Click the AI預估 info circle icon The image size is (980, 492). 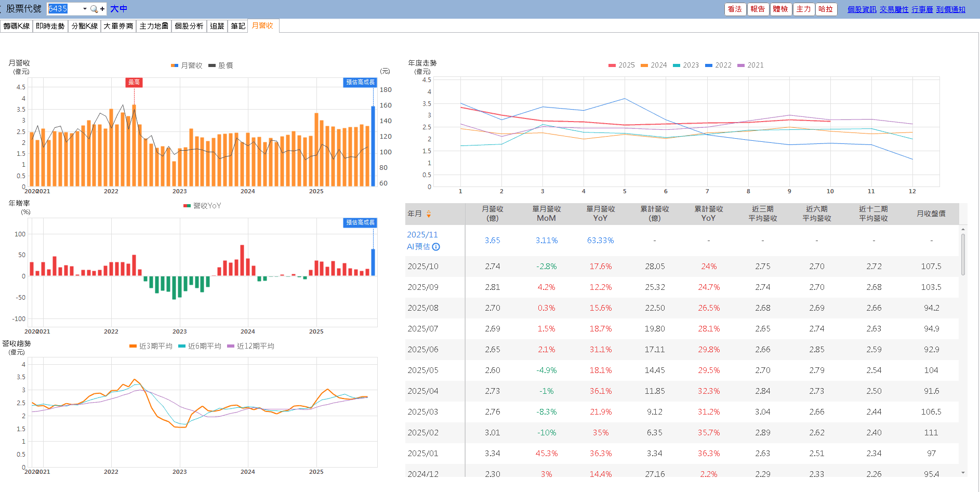436,247
